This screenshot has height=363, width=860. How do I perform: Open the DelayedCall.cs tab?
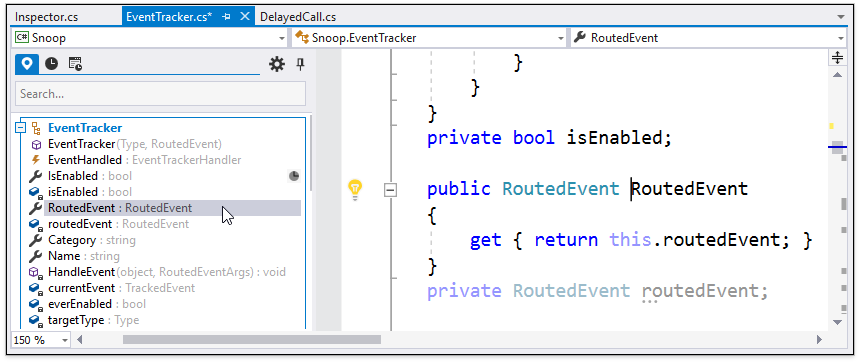[x=298, y=16]
